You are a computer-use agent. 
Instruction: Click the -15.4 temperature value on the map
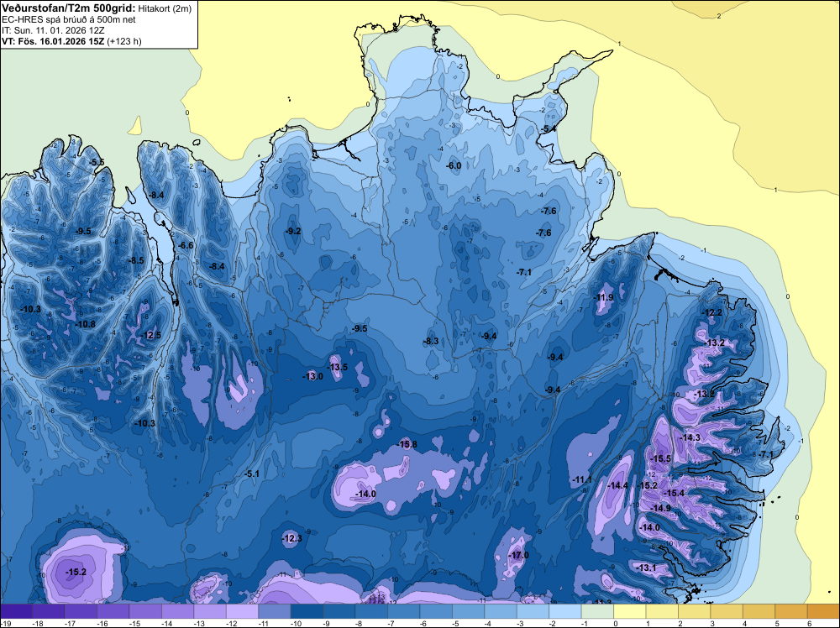pos(674,493)
